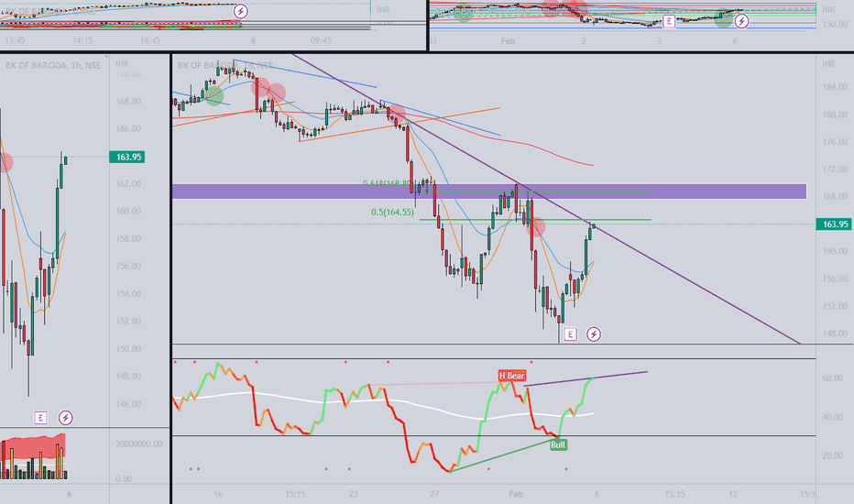Select the purple trendline on the RSI pane

pos(586,379)
